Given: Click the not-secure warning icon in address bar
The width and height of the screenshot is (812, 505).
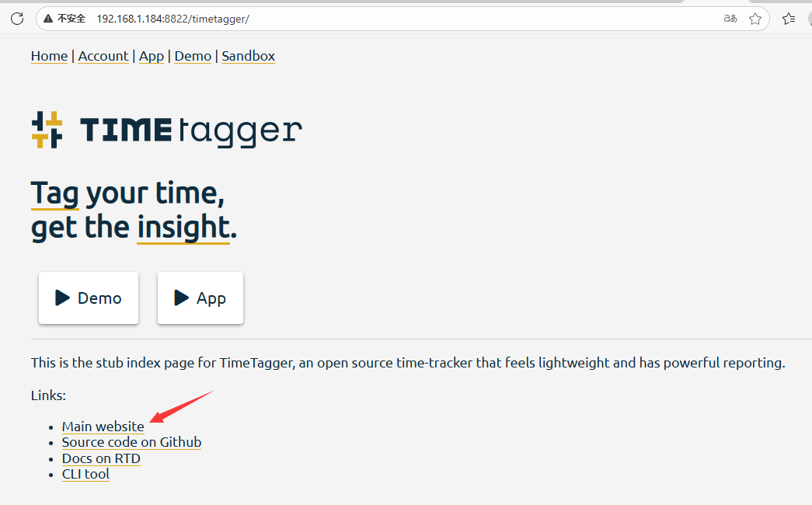Looking at the screenshot, I should pos(48,19).
